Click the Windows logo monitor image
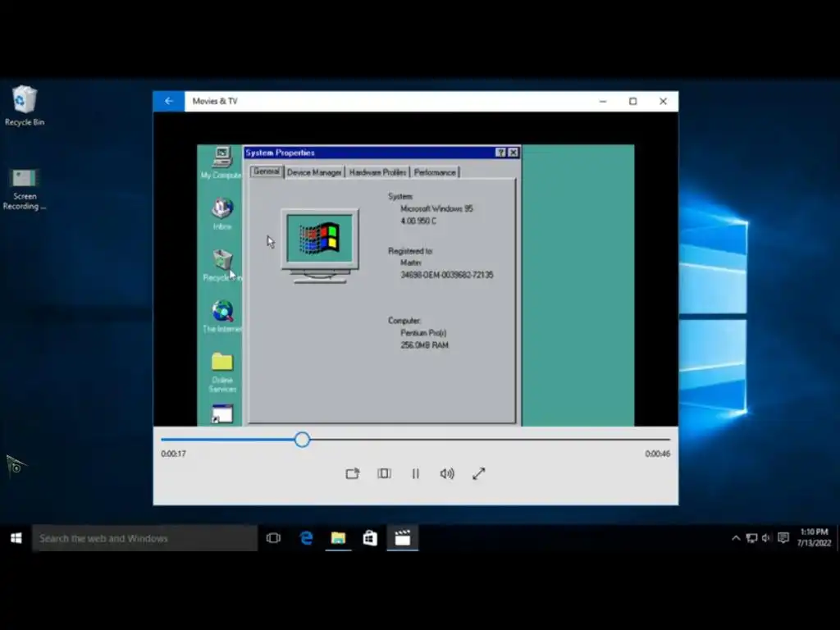 (x=320, y=245)
